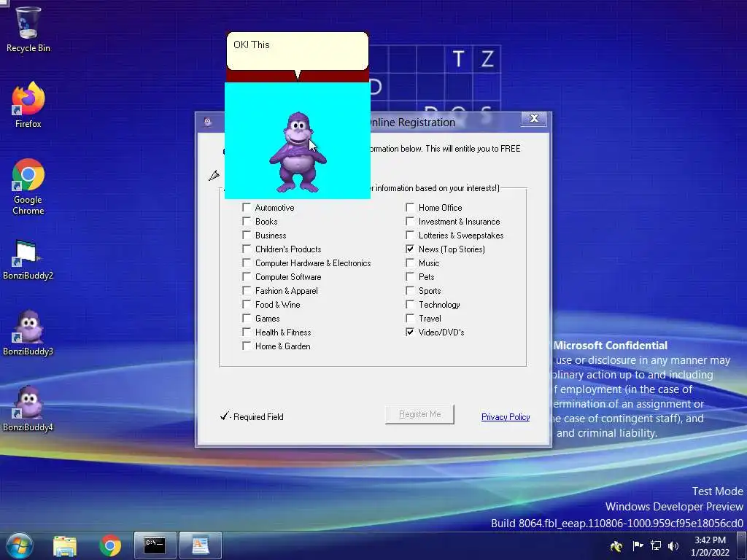Uncheck the News (Top Stories) checkbox
Image resolution: width=747 pixels, height=560 pixels.
(x=410, y=249)
